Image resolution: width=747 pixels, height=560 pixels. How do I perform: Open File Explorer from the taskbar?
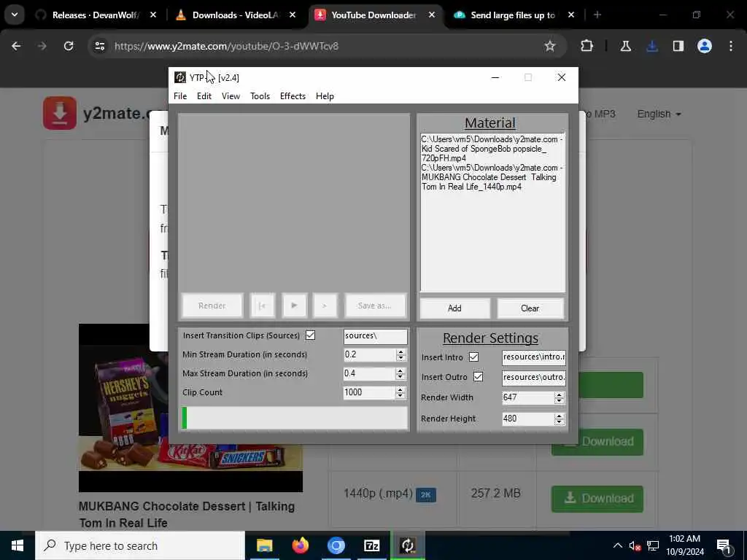point(264,545)
